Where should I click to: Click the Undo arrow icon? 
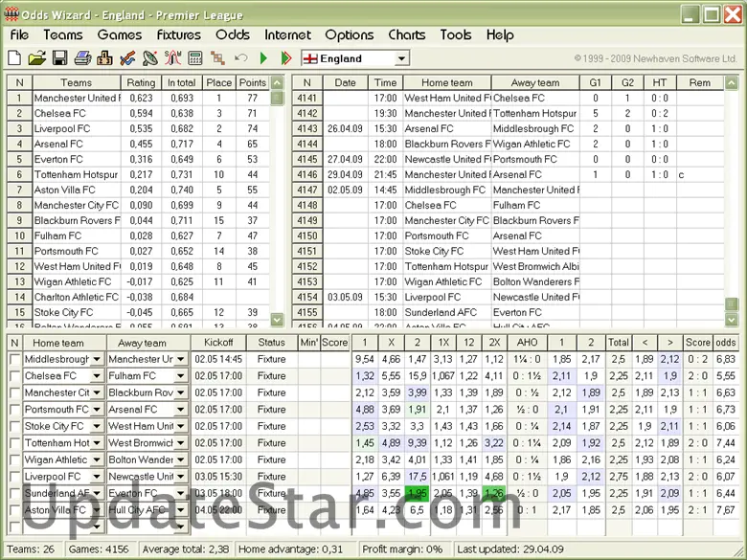(241, 58)
